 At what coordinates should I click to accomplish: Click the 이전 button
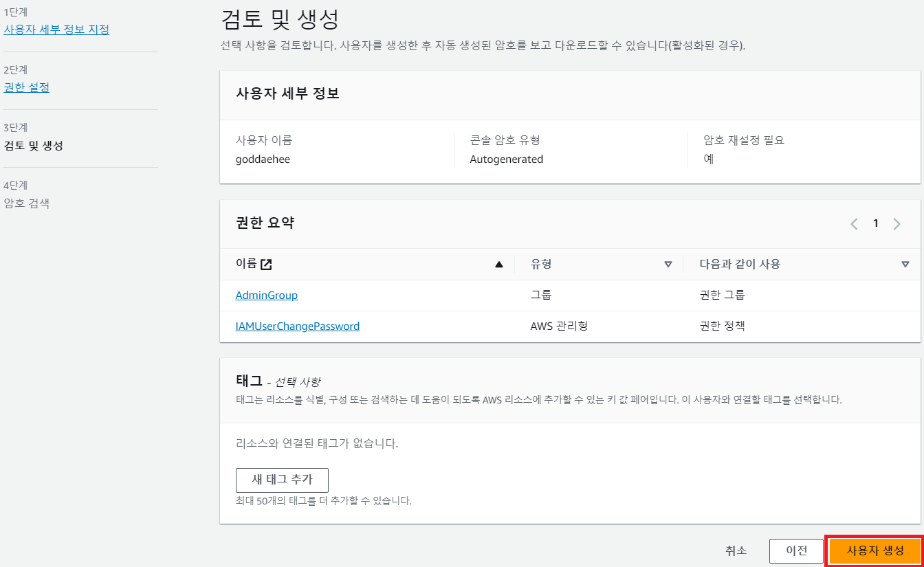point(796,551)
